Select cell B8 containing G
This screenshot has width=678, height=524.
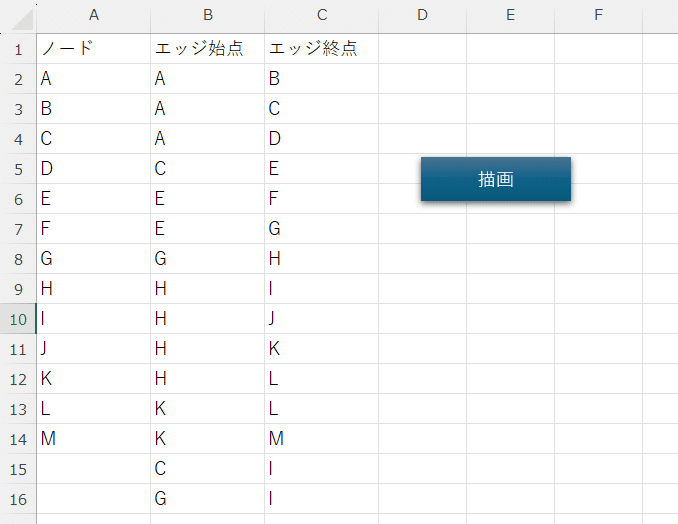pos(208,259)
